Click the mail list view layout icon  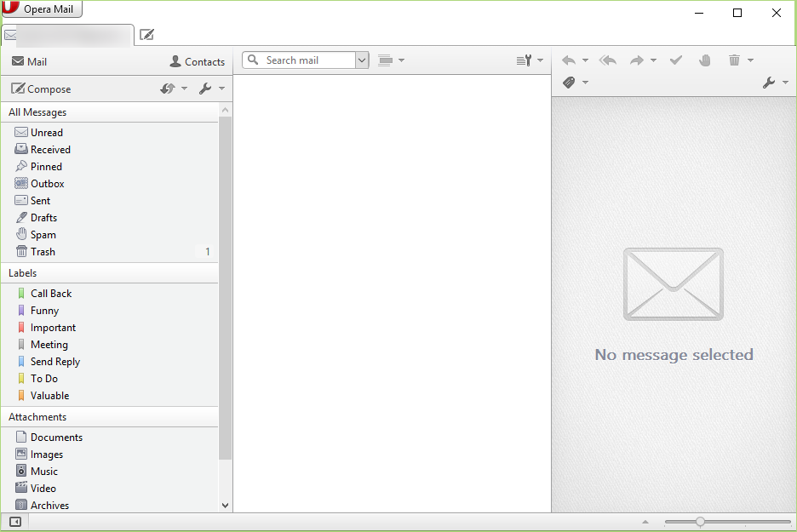pos(385,60)
